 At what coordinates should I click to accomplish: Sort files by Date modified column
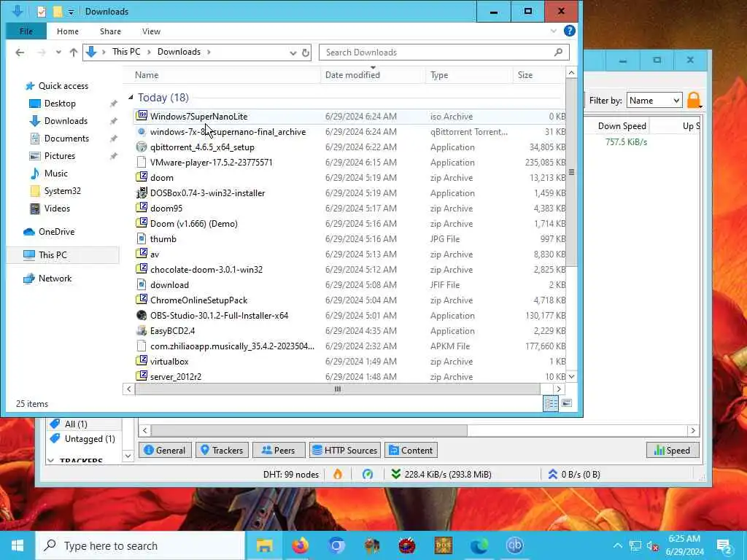(x=373, y=75)
